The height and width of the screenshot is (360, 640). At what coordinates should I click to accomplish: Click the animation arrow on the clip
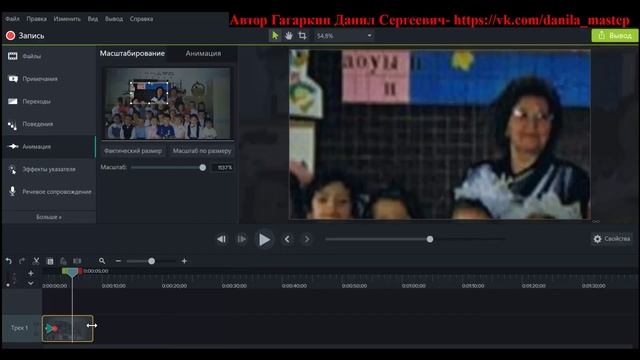point(51,328)
